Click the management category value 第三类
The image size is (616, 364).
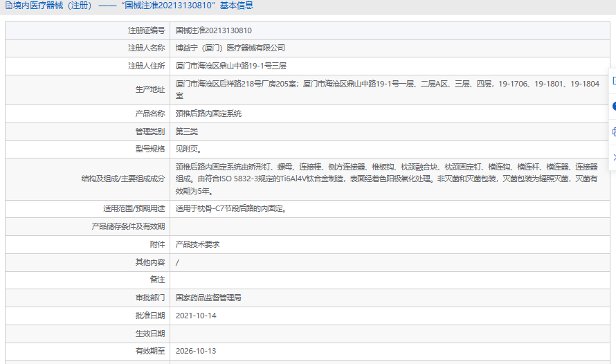(187, 131)
